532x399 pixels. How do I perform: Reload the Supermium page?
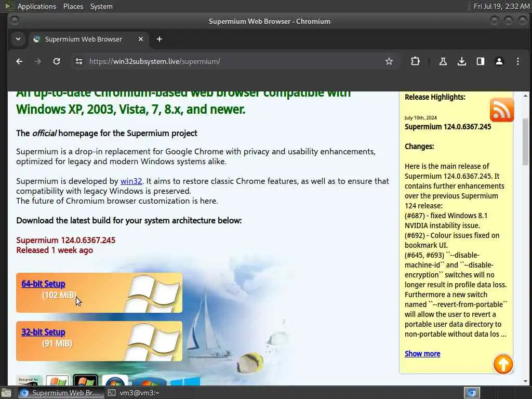point(57,61)
